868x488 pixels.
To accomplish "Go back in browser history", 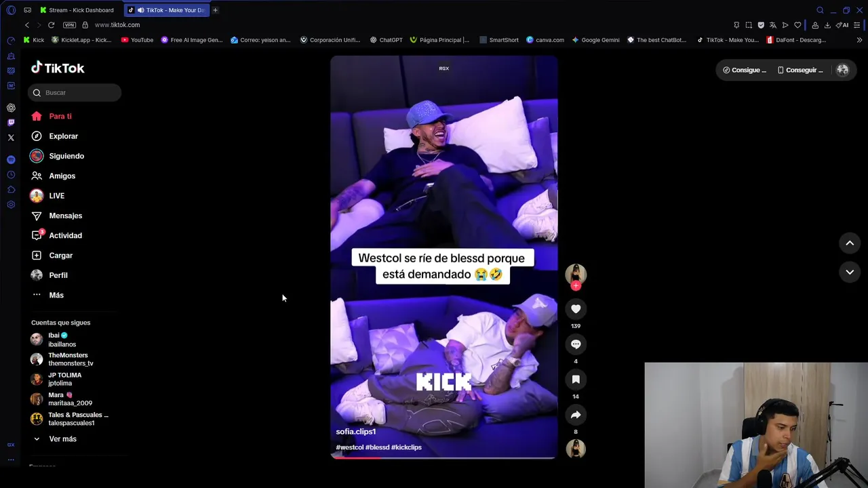I will 27,25.
